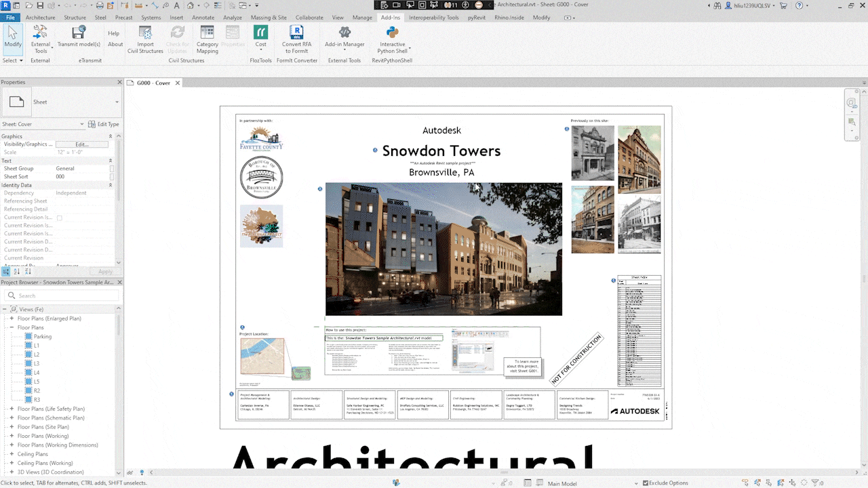Switch to the Architecture ribbon tab
868x488 pixels.
pos(40,18)
